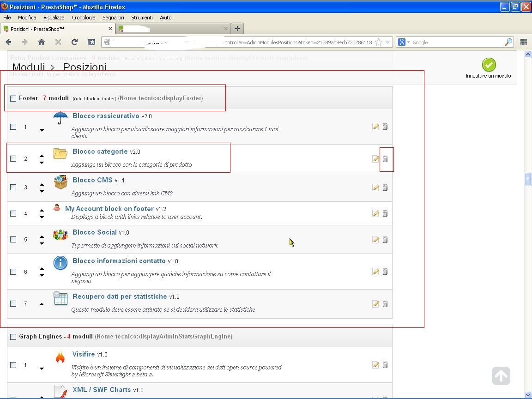This screenshot has height=399, width=532.
Task: Check My Account block on footer row
Action: pos(13,213)
